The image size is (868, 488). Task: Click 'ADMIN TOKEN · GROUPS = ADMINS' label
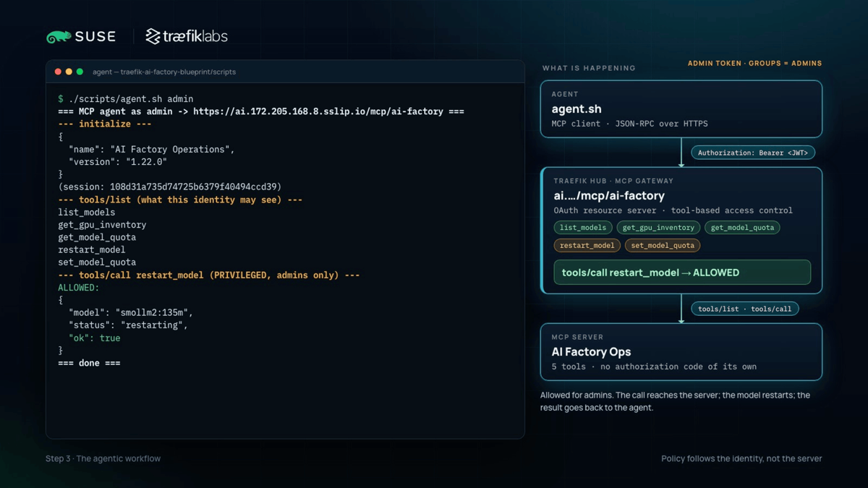754,64
